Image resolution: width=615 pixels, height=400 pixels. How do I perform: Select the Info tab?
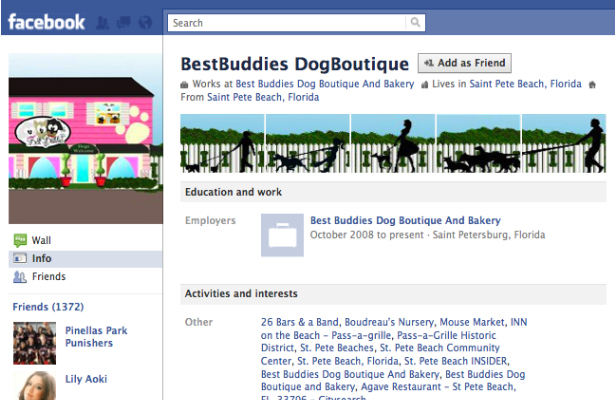86,259
